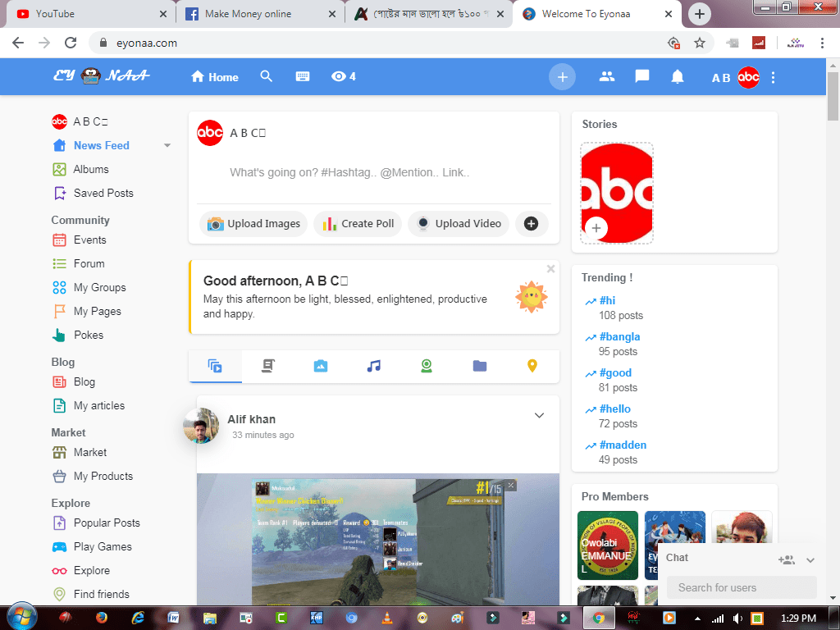The image size is (840, 630).
Task: Collapse the Chat panel chevron
Action: pyautogui.click(x=810, y=559)
